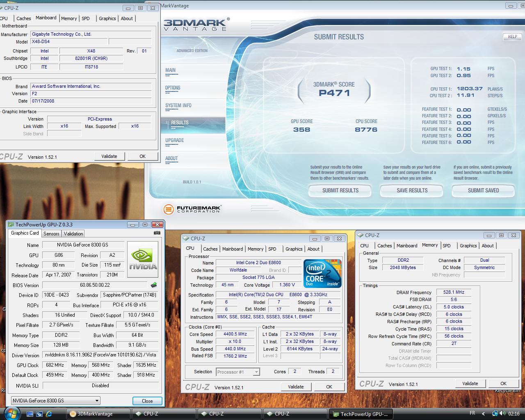Click Validate in processor CPU-Z window
525x420 pixels.
[x=296, y=387]
